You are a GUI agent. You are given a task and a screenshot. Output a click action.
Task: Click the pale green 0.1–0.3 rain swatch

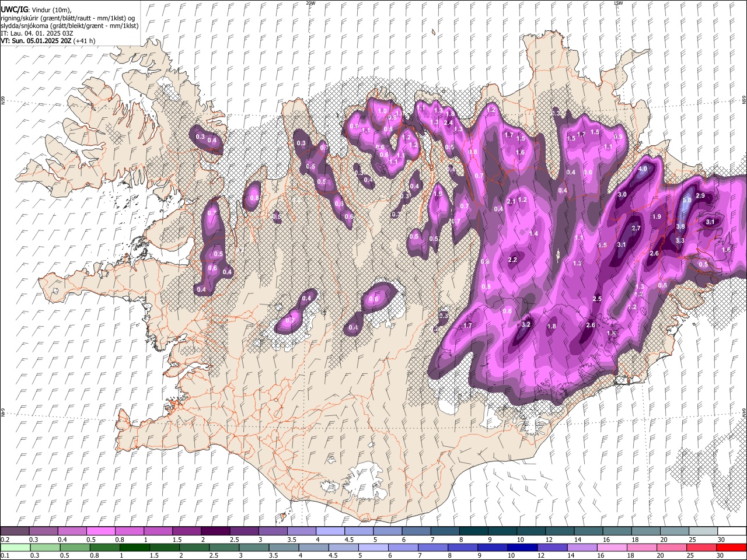(x=15, y=547)
